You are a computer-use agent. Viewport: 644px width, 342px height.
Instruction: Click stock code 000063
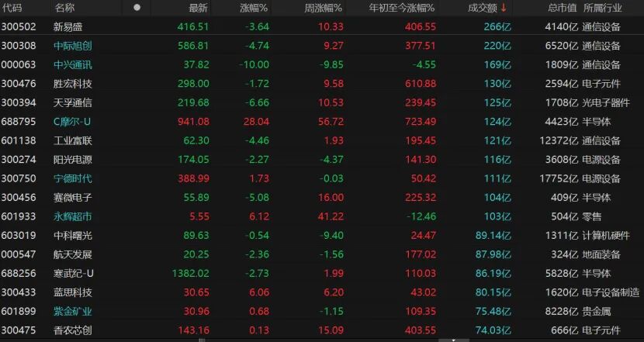(x=19, y=65)
